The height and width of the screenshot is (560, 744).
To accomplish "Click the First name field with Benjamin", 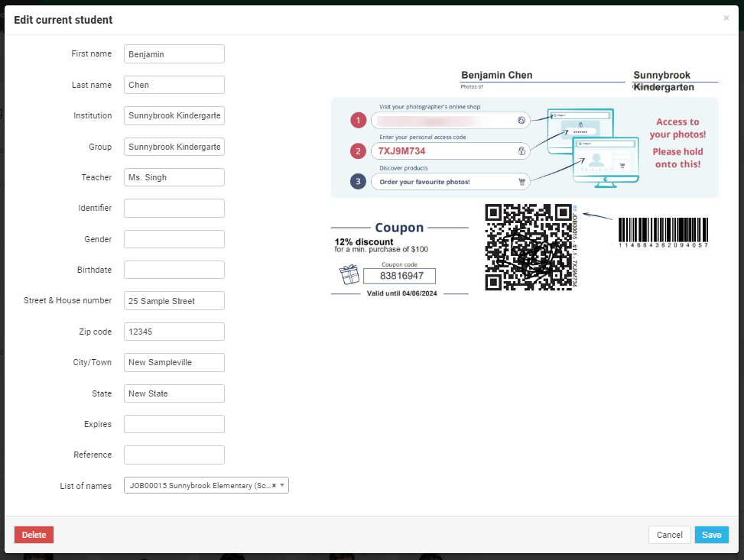I will click(x=174, y=54).
